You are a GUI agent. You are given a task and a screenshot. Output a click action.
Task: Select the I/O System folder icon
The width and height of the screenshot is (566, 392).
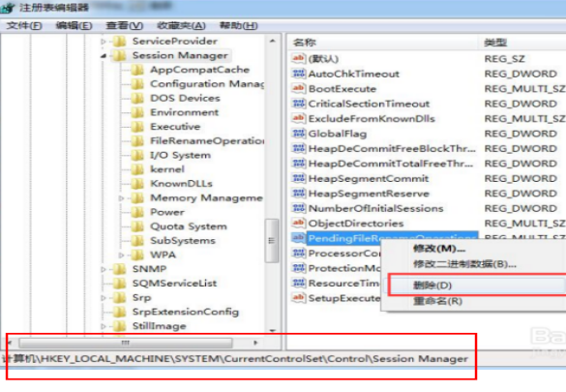pos(137,155)
